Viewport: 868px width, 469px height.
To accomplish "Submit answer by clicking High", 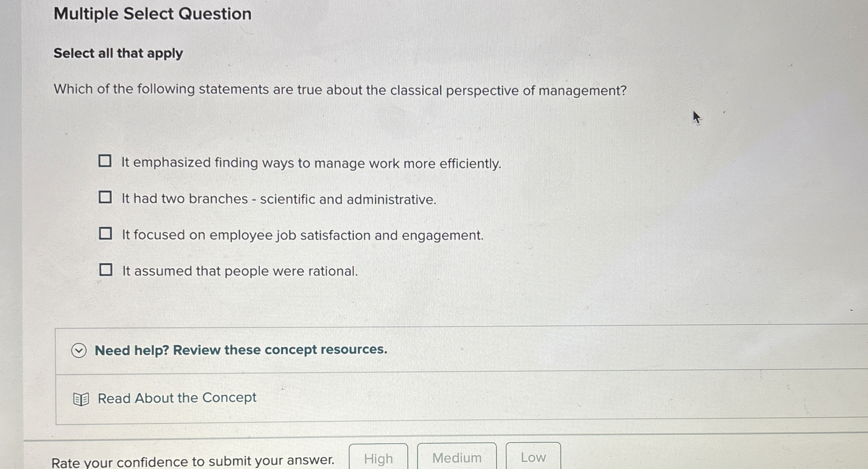I will pyautogui.click(x=378, y=458).
